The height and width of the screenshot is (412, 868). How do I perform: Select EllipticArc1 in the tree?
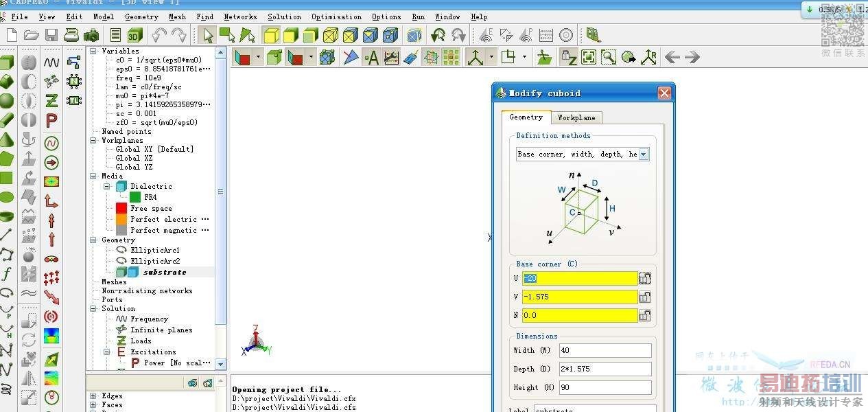[155, 250]
